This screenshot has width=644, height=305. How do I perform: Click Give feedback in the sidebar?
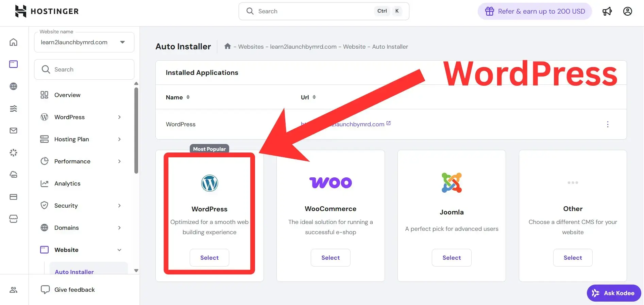[74, 290]
